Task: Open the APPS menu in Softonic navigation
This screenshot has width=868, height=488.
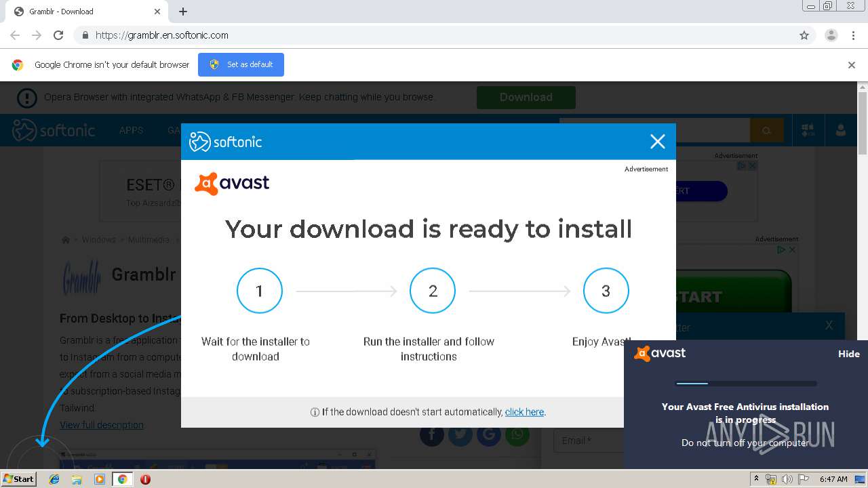Action: (131, 130)
